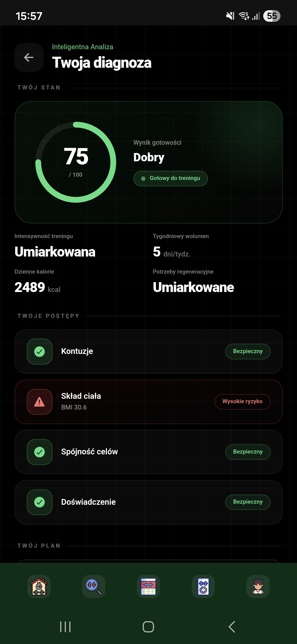Image resolution: width=297 pixels, height=644 pixels.
Task: Tap the green checkmark icon beside Kontuzje
Action: click(x=40, y=351)
